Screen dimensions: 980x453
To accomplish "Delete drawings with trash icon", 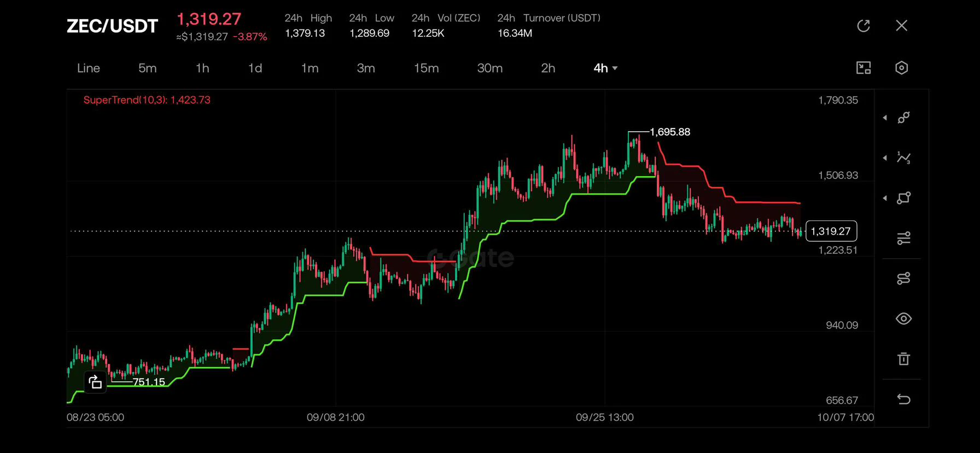I will tap(904, 359).
